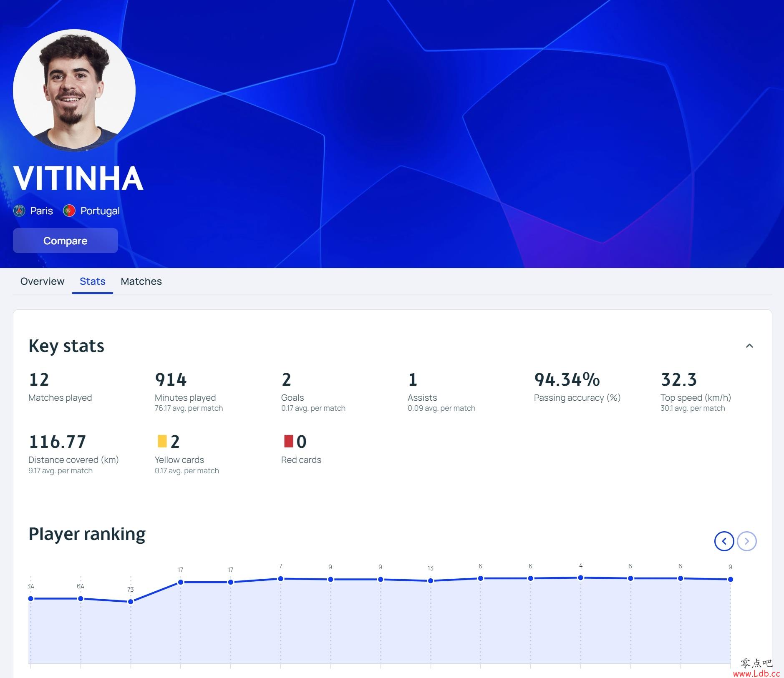Click '30.1 avg. per match' text
The height and width of the screenshot is (678, 784).
pos(693,408)
